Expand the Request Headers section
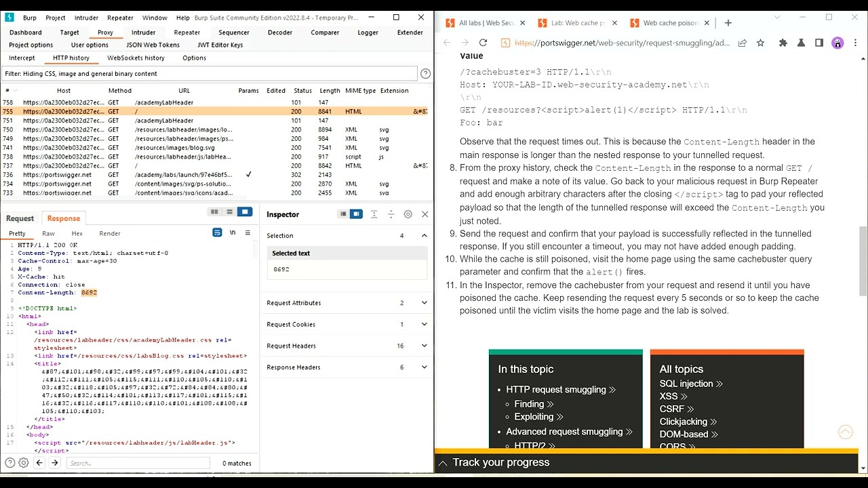Viewport: 868px width, 488px height. 425,346
